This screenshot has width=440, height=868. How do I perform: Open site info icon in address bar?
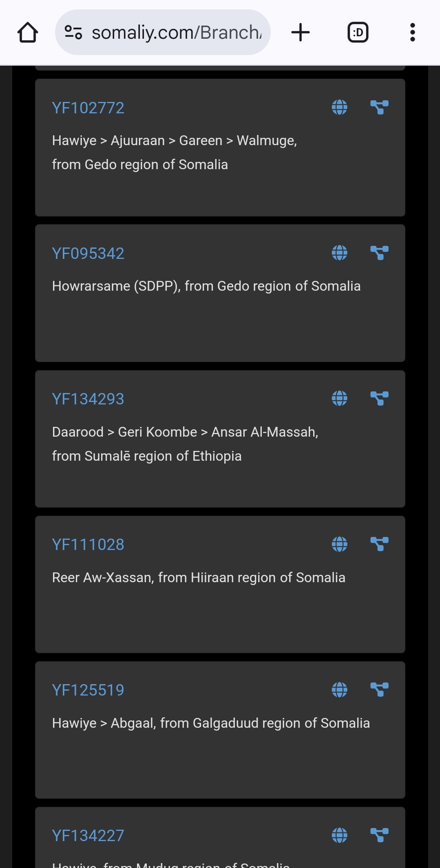click(x=73, y=33)
